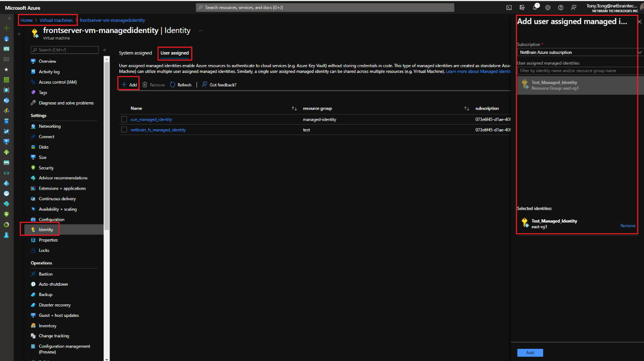Viewport: 644px width, 361px height.
Task: Open All resources green grid icon
Action: 7,79
